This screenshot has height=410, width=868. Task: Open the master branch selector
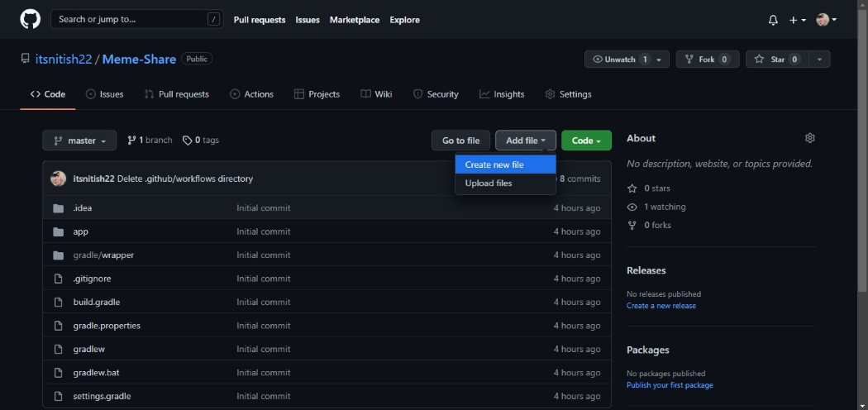pos(79,141)
